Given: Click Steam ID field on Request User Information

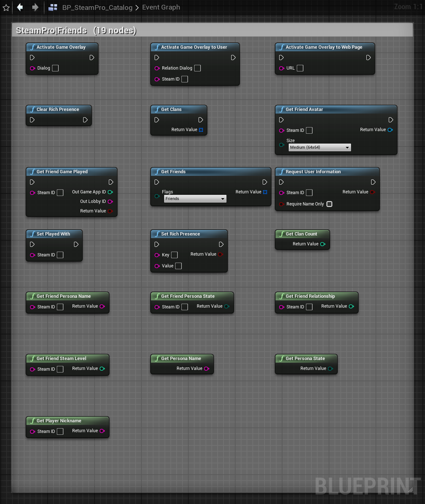Looking at the screenshot, I should point(309,193).
